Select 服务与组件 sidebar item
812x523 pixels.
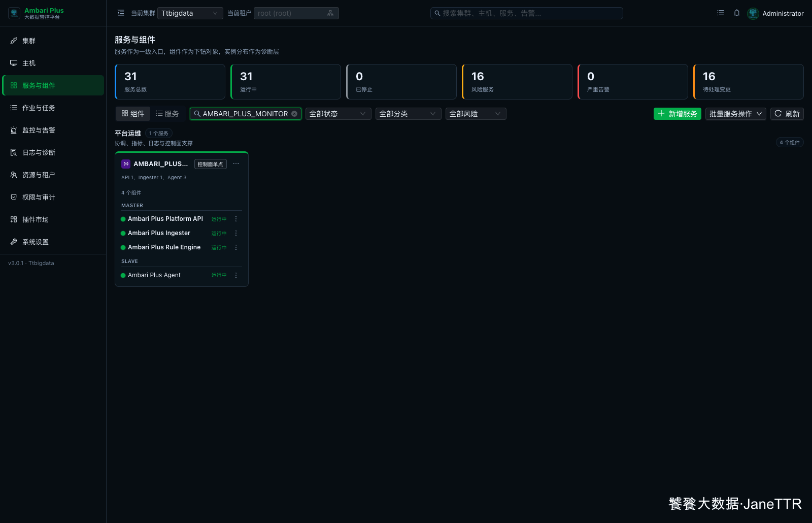coord(53,85)
